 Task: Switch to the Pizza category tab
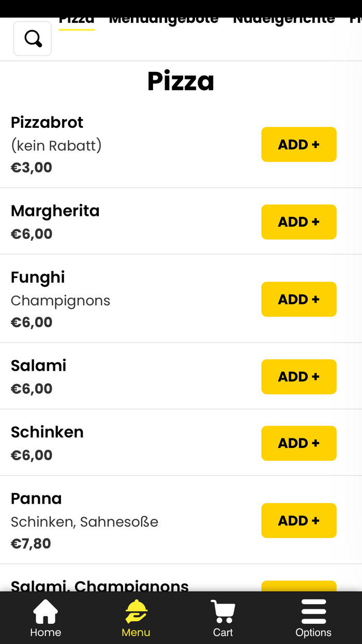pyautogui.click(x=77, y=21)
